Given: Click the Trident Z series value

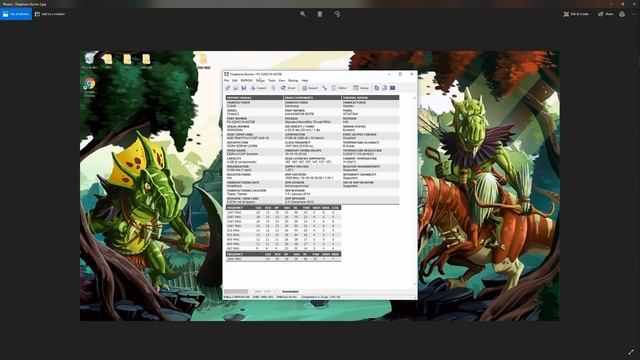Looking at the screenshot, I should pyautogui.click(x=232, y=114).
